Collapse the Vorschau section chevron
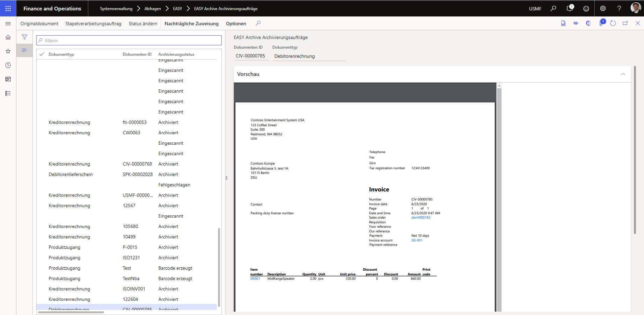 (x=623, y=74)
